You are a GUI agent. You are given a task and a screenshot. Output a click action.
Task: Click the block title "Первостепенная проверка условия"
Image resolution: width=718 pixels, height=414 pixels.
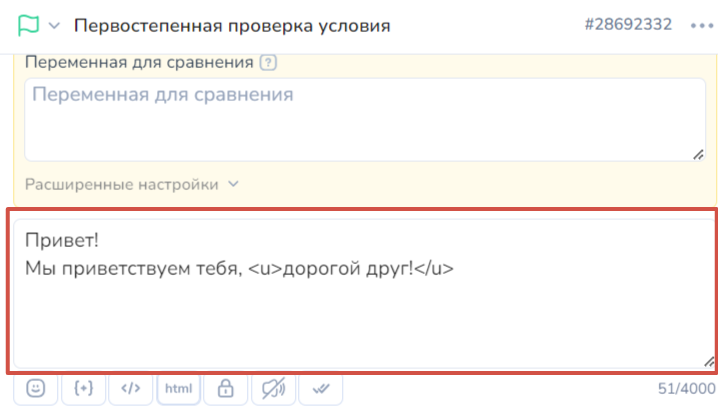coord(233,25)
